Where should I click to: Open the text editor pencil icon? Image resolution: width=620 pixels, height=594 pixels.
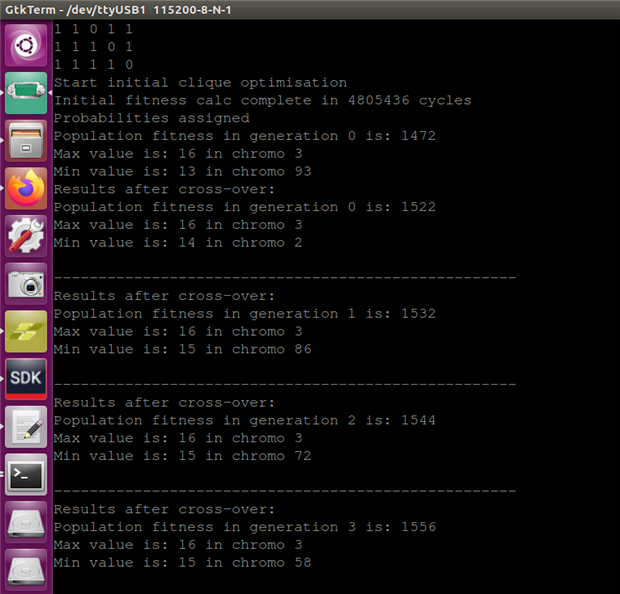point(26,427)
